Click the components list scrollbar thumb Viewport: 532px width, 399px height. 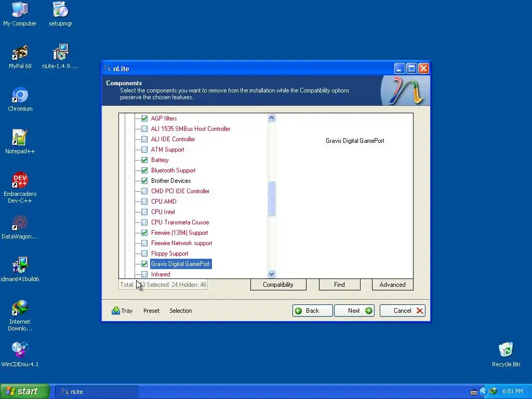pyautogui.click(x=271, y=198)
